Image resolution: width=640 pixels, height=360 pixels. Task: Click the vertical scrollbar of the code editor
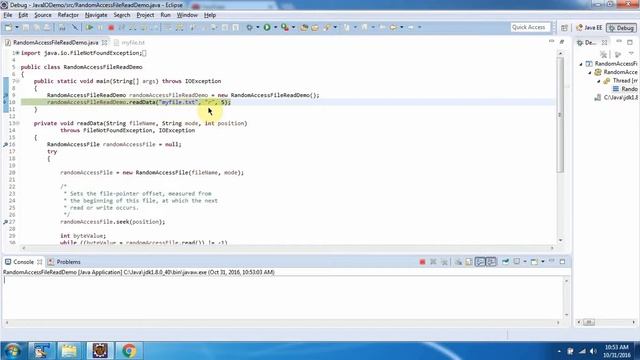coord(560,114)
